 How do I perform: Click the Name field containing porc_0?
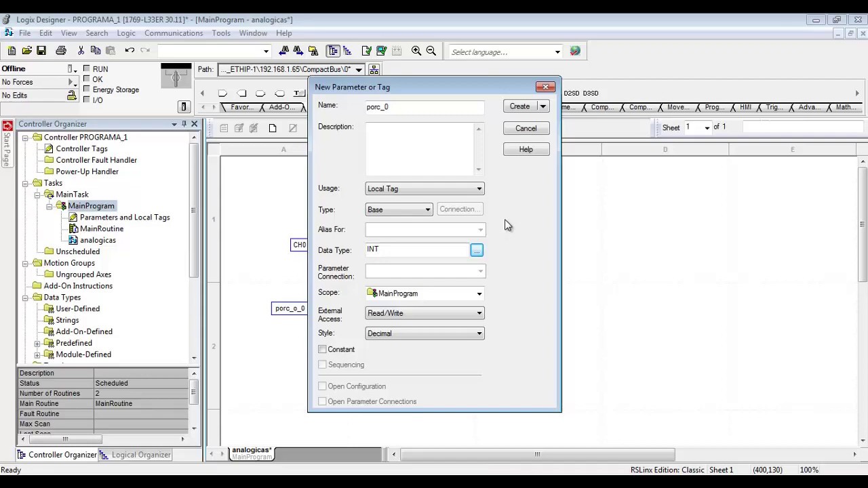pos(425,106)
